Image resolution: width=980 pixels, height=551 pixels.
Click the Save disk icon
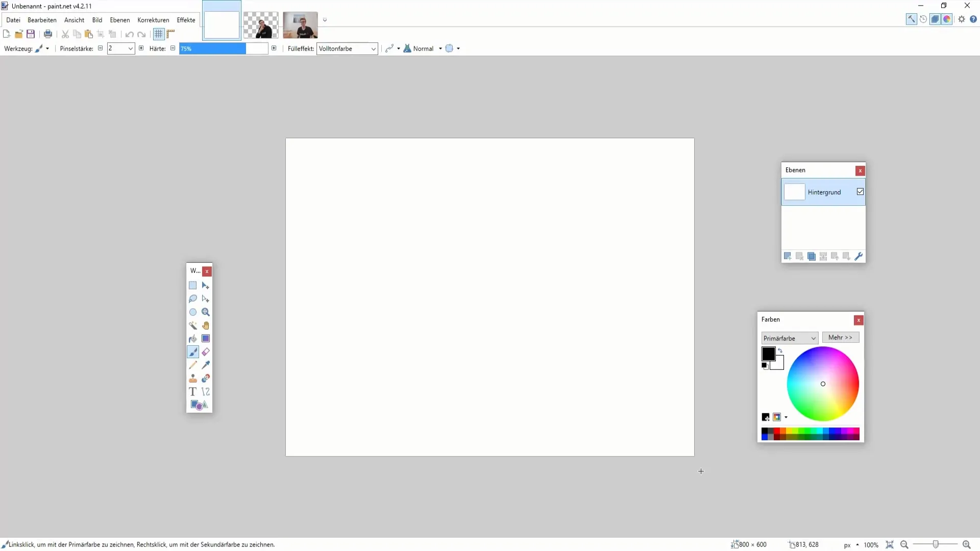coord(31,34)
